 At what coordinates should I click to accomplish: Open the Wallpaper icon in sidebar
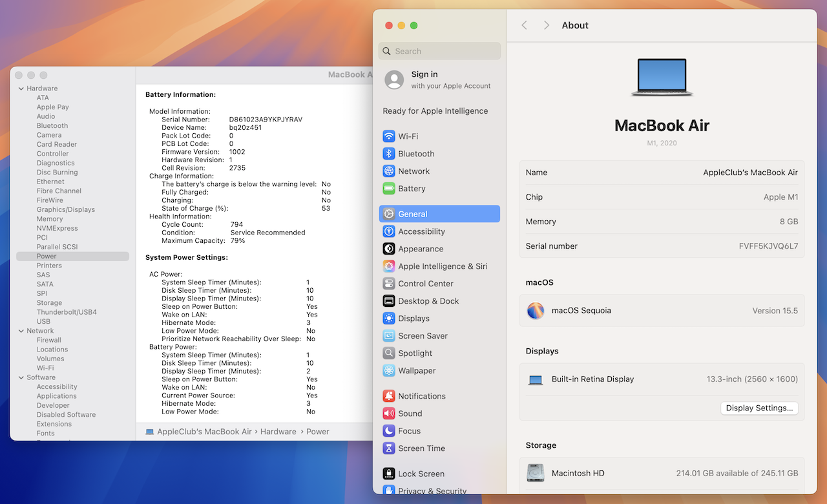click(x=388, y=371)
